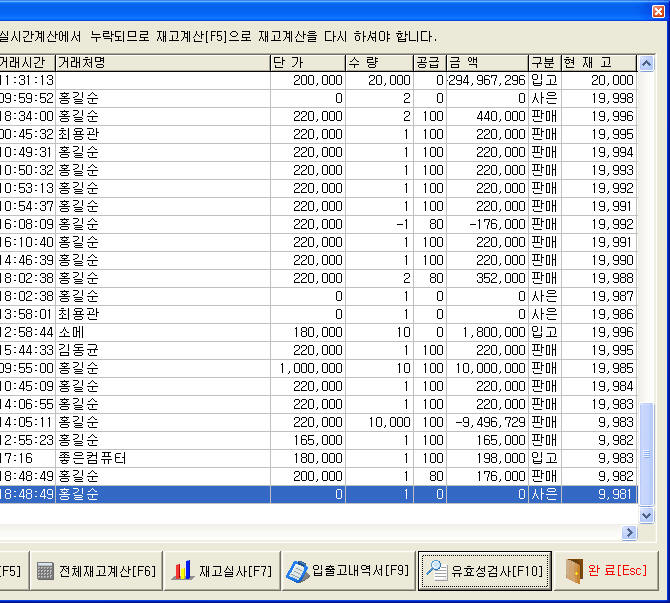This screenshot has width=670, height=603.
Task: Click the 공급 column header
Action: pyautogui.click(x=430, y=63)
